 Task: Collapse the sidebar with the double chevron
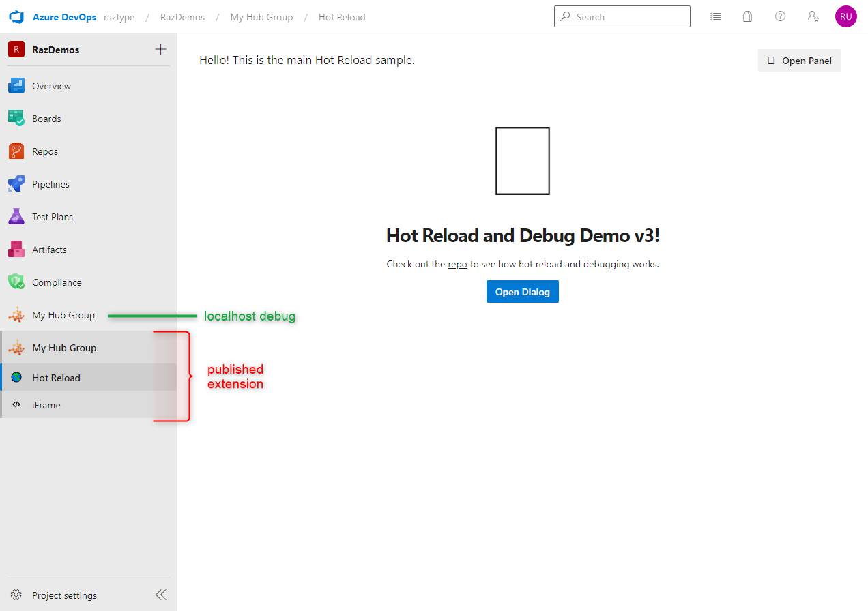(x=160, y=594)
